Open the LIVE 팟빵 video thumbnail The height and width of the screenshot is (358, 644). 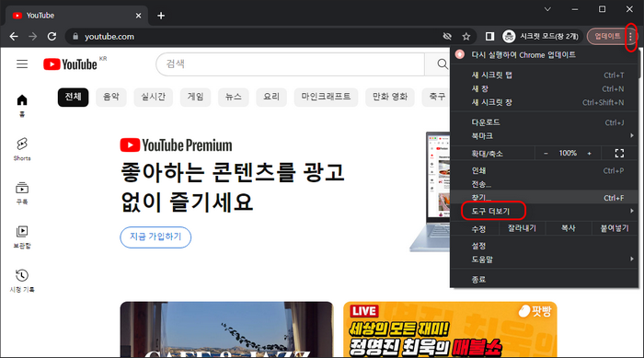coord(450,329)
